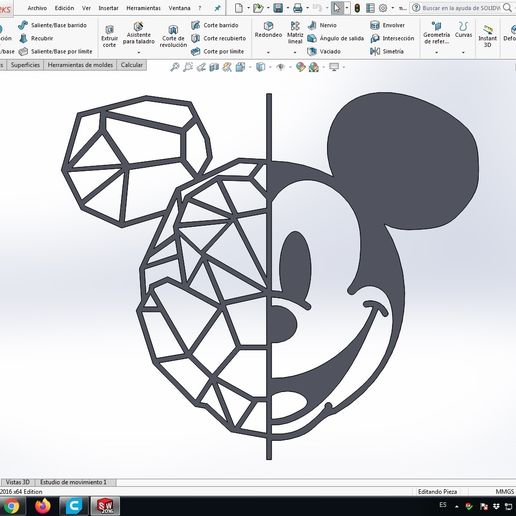This screenshot has height=516, width=516.
Task: Expand the New document dropdown arrow
Action: pyautogui.click(x=248, y=8)
